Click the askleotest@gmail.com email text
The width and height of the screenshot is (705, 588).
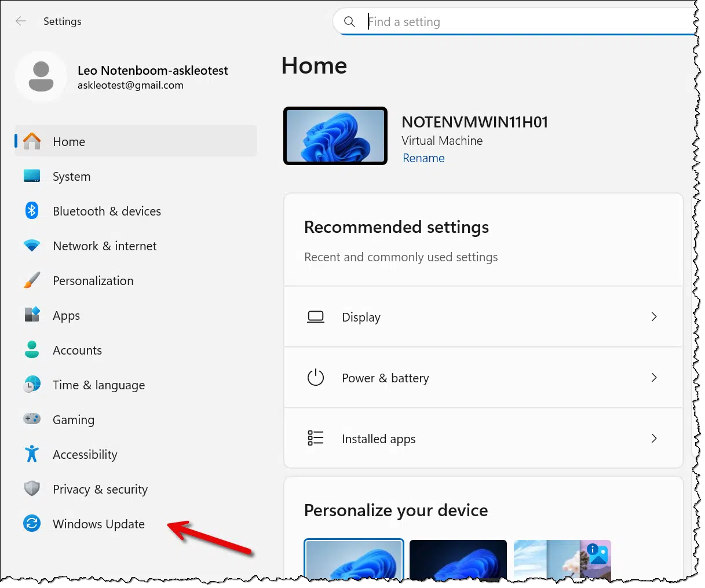point(131,85)
